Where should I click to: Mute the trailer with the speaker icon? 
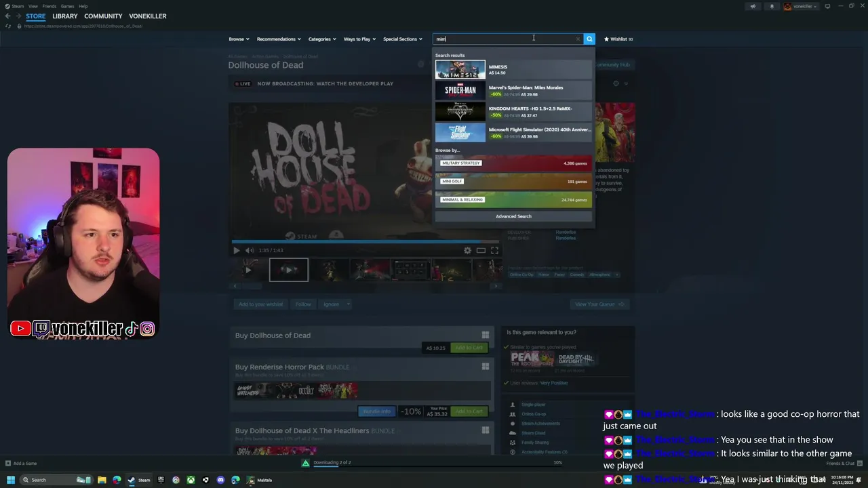[x=249, y=250]
